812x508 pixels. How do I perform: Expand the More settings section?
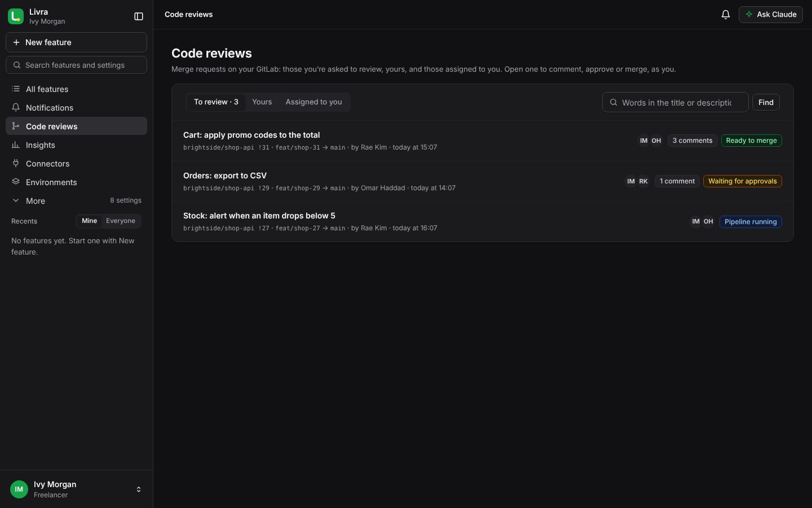(76, 201)
